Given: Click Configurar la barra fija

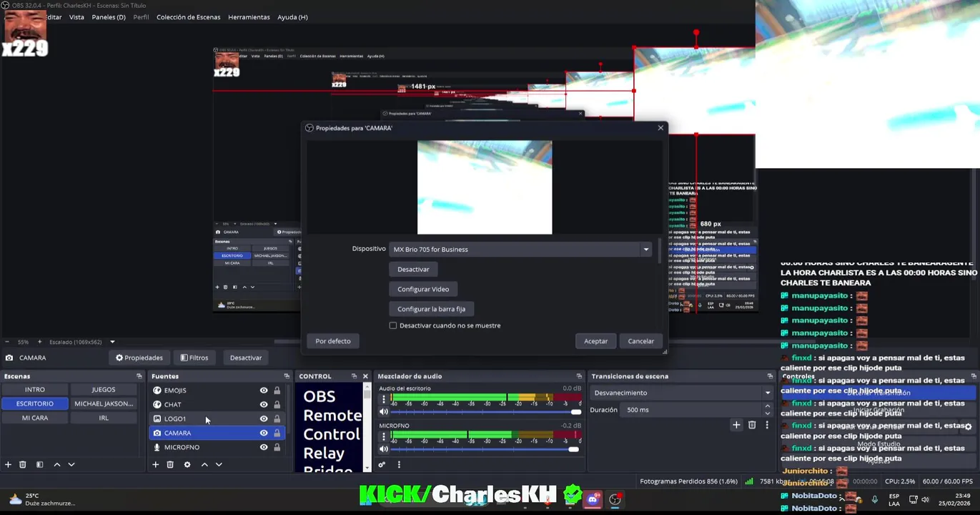Looking at the screenshot, I should [431, 309].
